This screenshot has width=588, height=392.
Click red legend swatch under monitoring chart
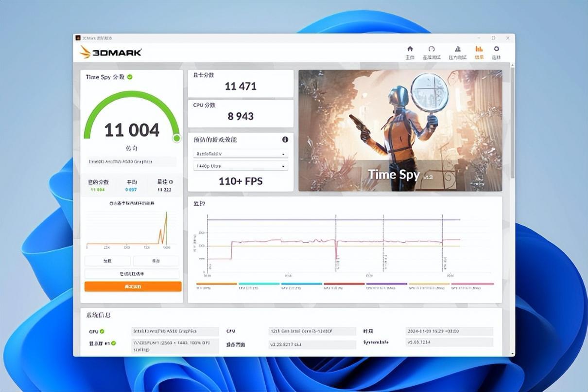point(344,284)
